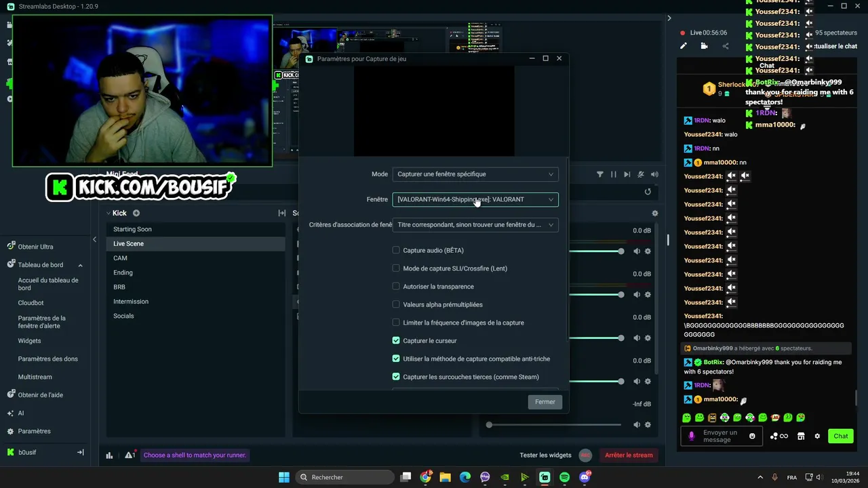868x488 pixels.
Task: Open the Mode dropdown
Action: point(475,174)
